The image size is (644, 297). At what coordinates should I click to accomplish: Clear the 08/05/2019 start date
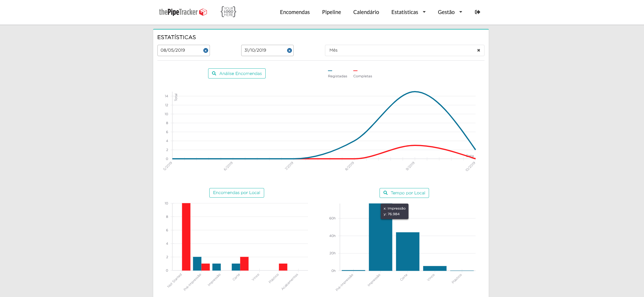click(x=205, y=50)
